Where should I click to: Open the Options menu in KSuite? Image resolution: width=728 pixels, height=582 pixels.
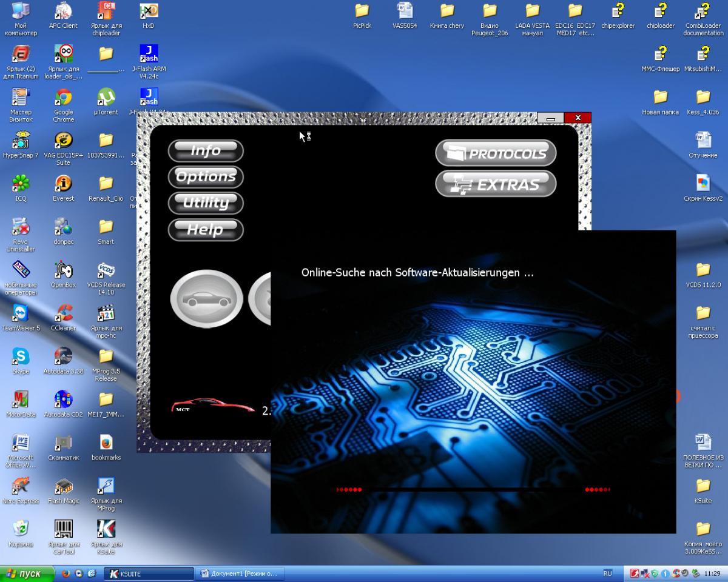click(x=206, y=177)
